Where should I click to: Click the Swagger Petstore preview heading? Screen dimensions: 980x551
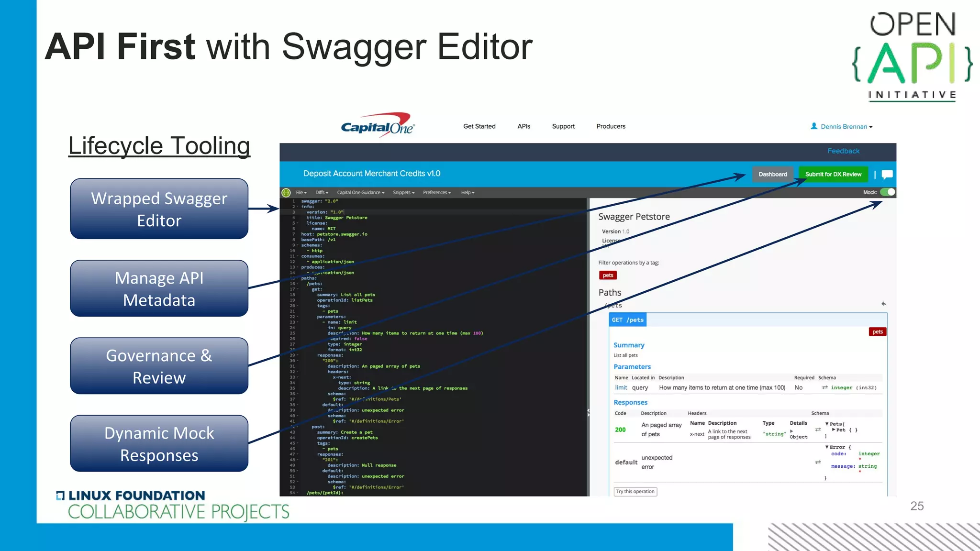(x=634, y=217)
